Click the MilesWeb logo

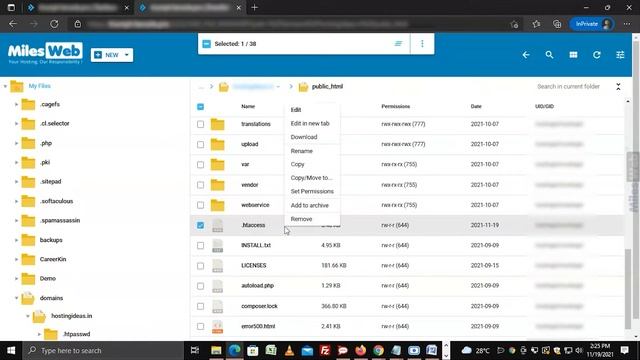tap(45, 53)
